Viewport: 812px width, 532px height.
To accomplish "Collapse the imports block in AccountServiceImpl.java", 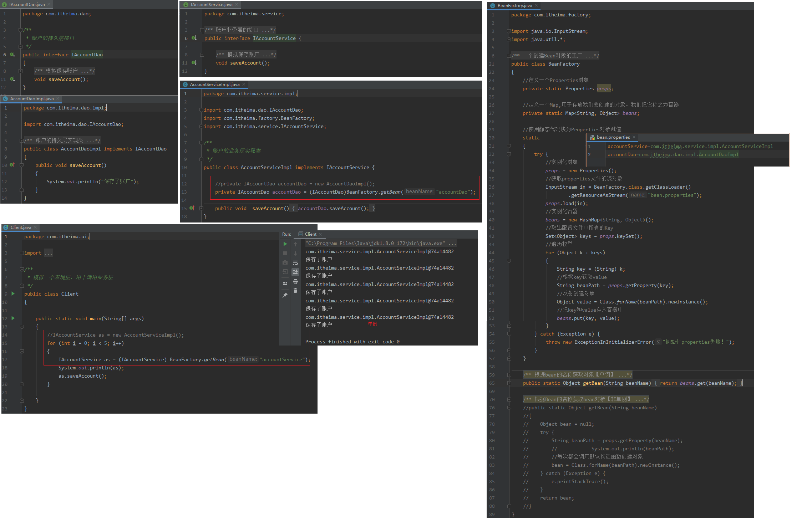I will click(201, 110).
